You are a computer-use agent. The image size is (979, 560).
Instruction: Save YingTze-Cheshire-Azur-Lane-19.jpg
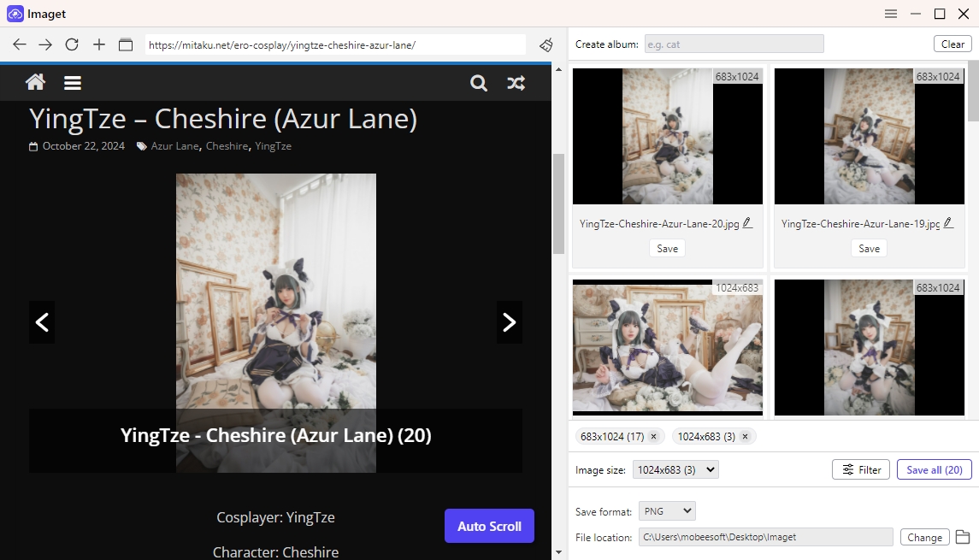869,249
